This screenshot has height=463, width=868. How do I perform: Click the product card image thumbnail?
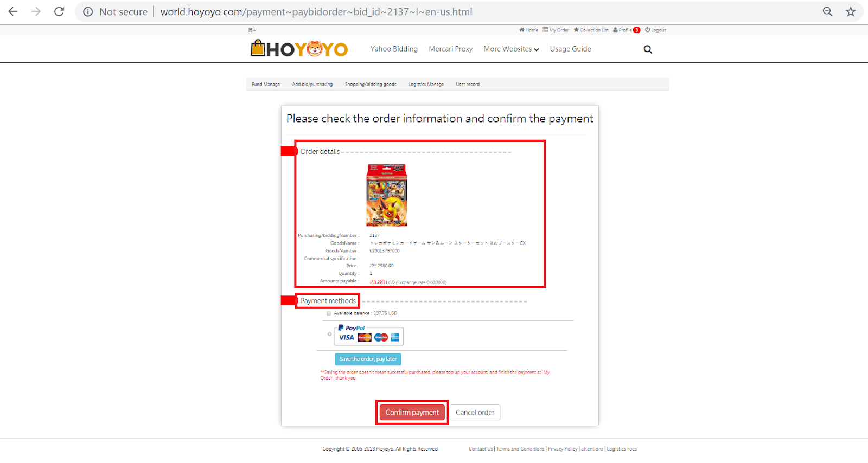(387, 195)
